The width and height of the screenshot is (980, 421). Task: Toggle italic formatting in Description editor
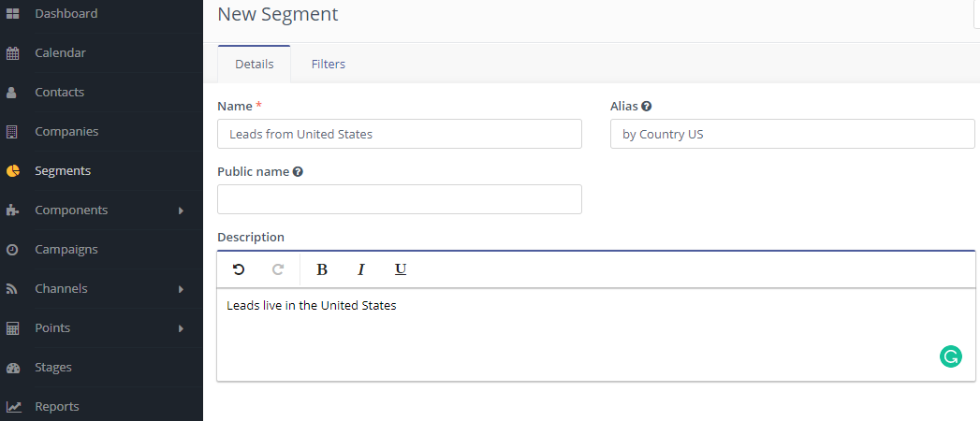point(360,269)
